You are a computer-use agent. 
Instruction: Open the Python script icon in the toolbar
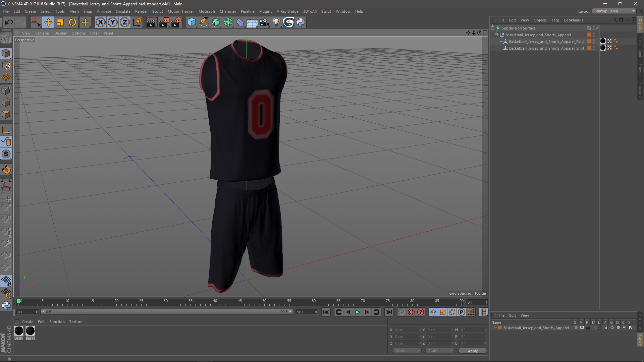tap(301, 22)
